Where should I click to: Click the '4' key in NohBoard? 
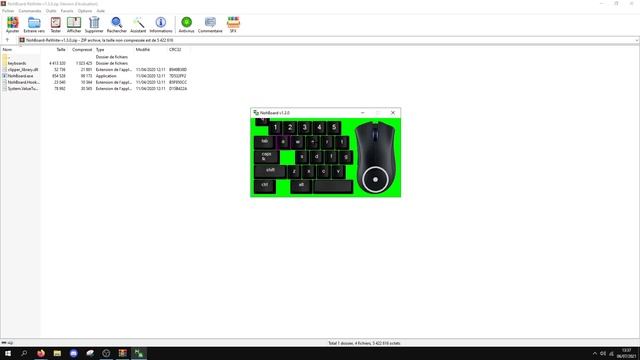[x=320, y=127]
